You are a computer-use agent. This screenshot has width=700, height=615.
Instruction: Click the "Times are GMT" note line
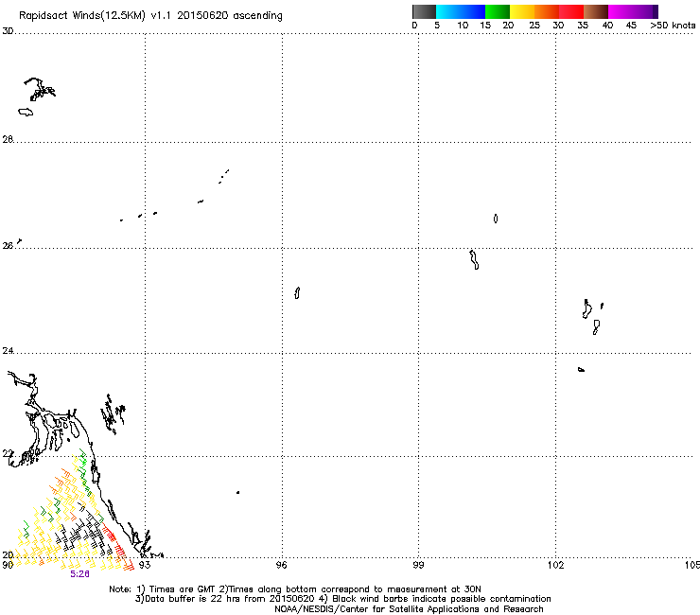(294, 589)
